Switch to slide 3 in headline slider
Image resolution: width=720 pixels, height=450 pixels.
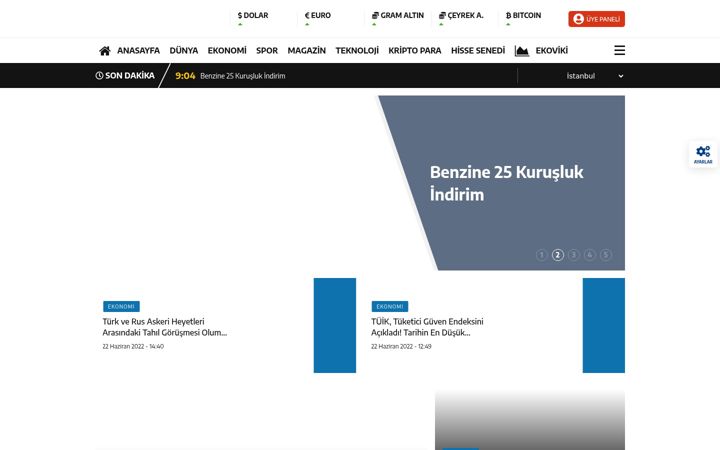point(574,255)
